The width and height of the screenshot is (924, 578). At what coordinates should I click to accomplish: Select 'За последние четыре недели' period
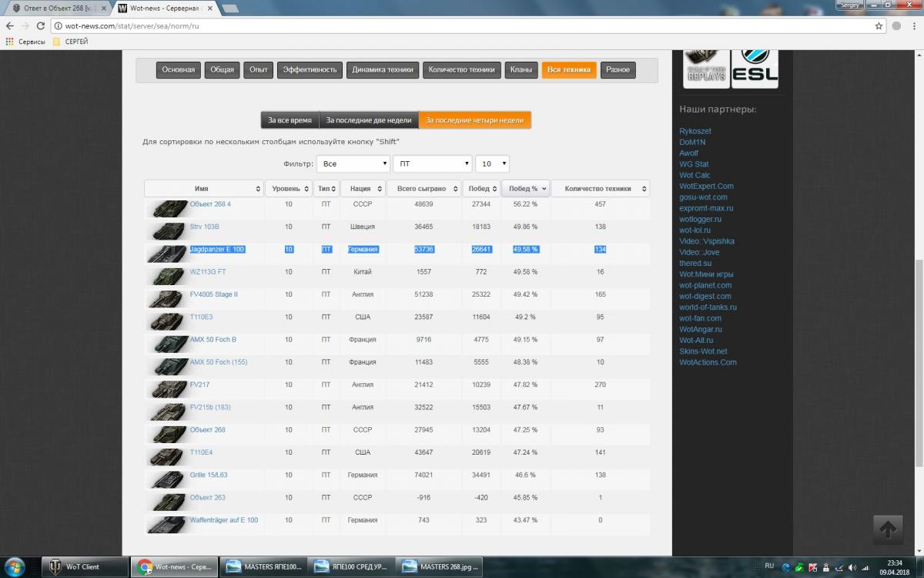474,120
